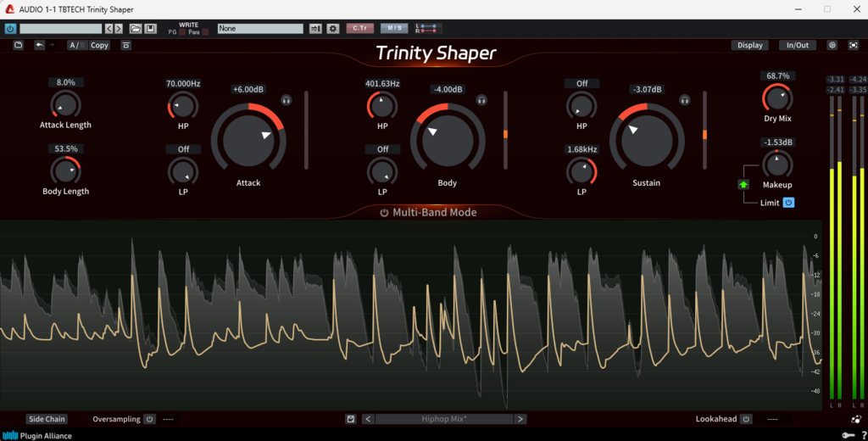Click the Body Length knob

pos(65,170)
